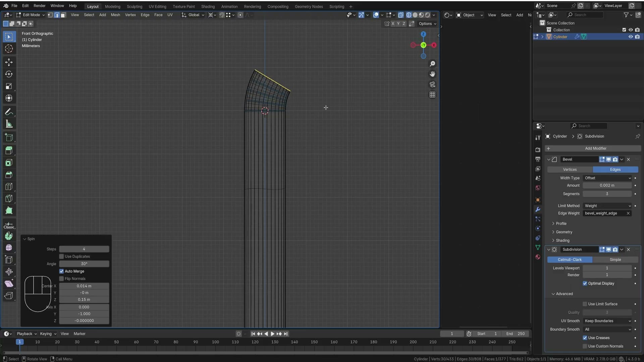Click the timeline End frame field
644x362 pixels.
pyautogui.click(x=516, y=334)
